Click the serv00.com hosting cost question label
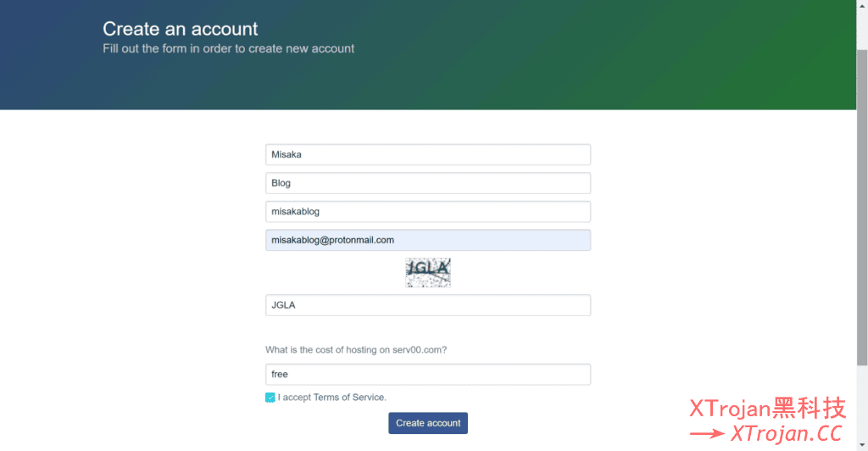The image size is (868, 451). click(x=356, y=350)
